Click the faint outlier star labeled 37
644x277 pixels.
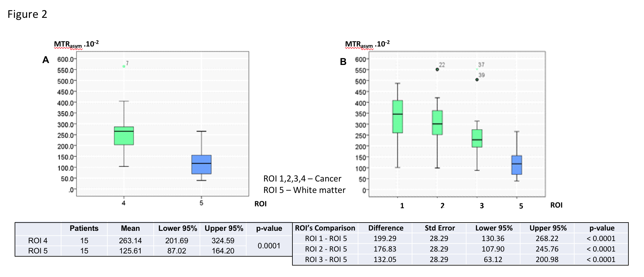tap(477, 69)
